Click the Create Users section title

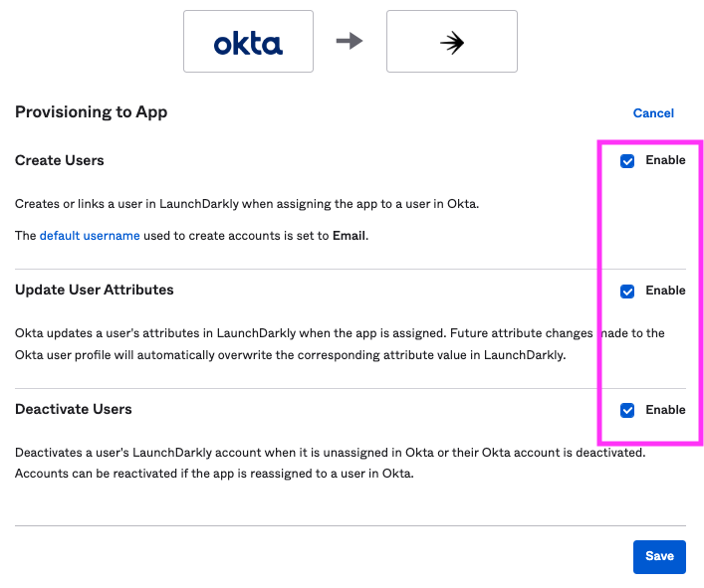click(x=60, y=160)
